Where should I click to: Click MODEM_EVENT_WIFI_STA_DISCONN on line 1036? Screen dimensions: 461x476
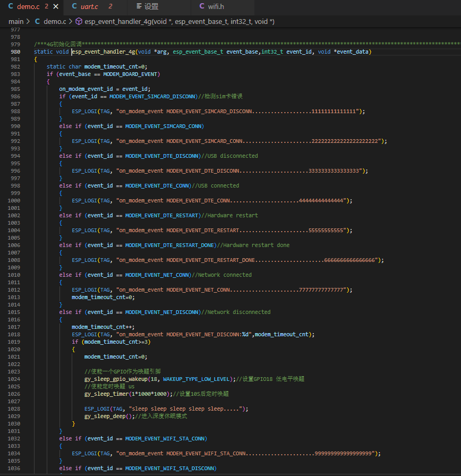click(169, 469)
